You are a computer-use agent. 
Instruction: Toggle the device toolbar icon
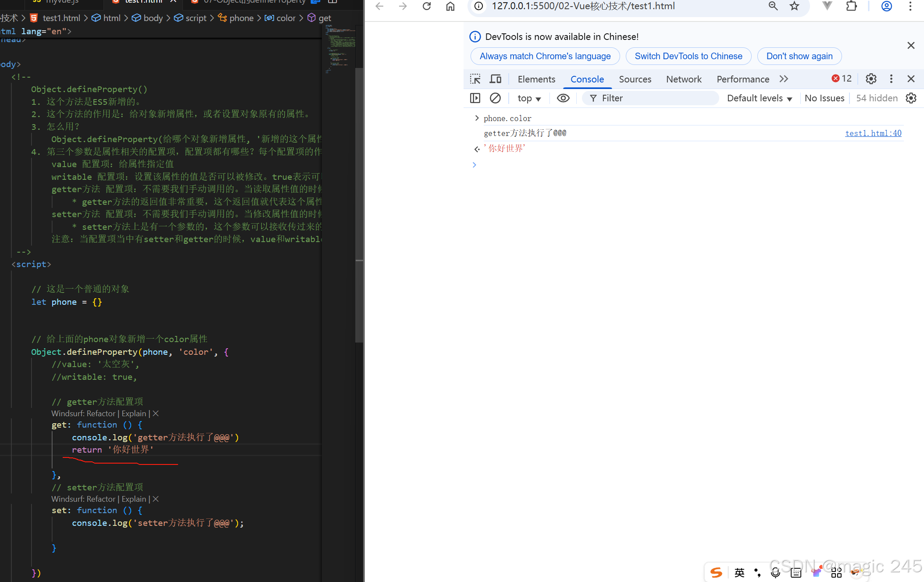(496, 79)
